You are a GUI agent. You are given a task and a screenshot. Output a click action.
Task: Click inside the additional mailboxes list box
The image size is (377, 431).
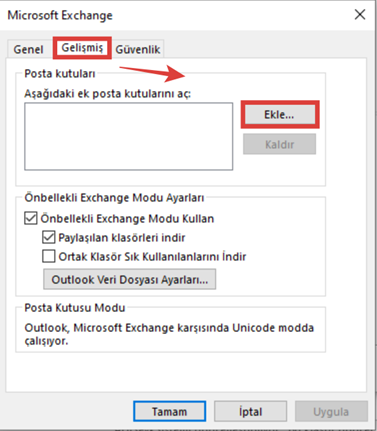pyautogui.click(x=129, y=136)
